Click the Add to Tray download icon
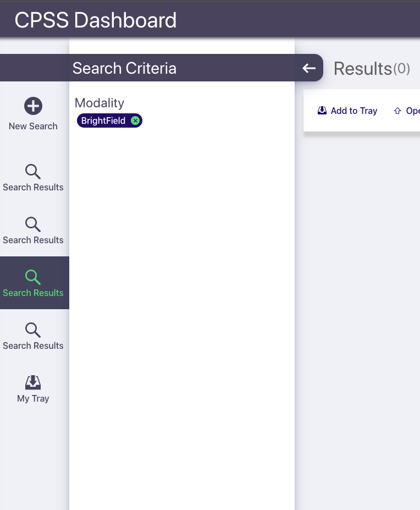The height and width of the screenshot is (510, 420). (322, 111)
